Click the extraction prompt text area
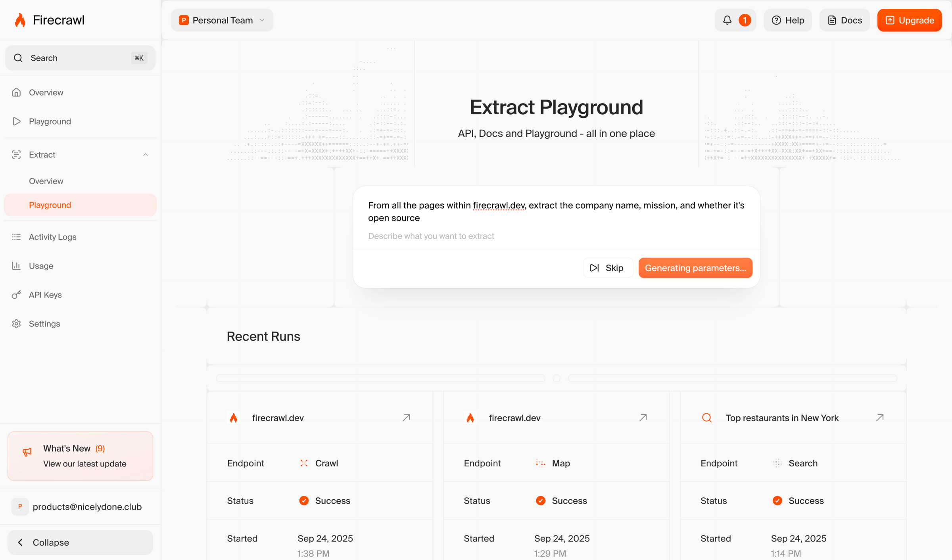 point(556,218)
